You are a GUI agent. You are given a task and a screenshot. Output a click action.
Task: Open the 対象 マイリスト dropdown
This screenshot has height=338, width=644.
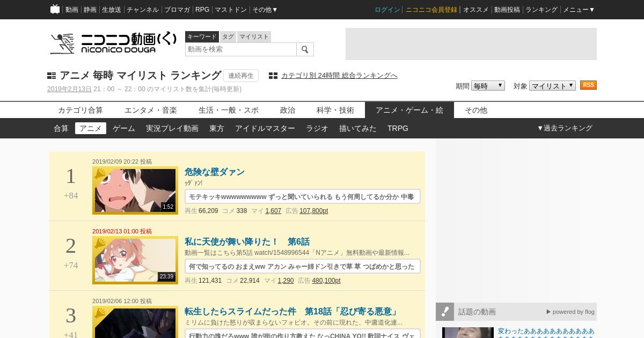[552, 86]
